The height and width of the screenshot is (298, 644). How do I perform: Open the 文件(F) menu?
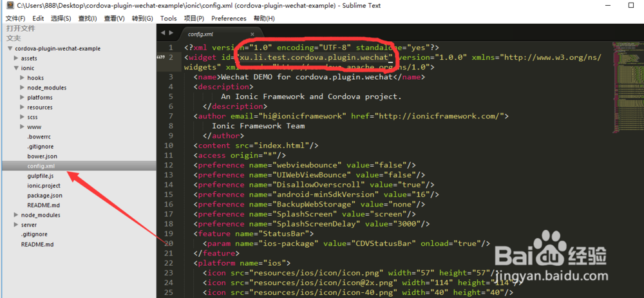tap(15, 19)
